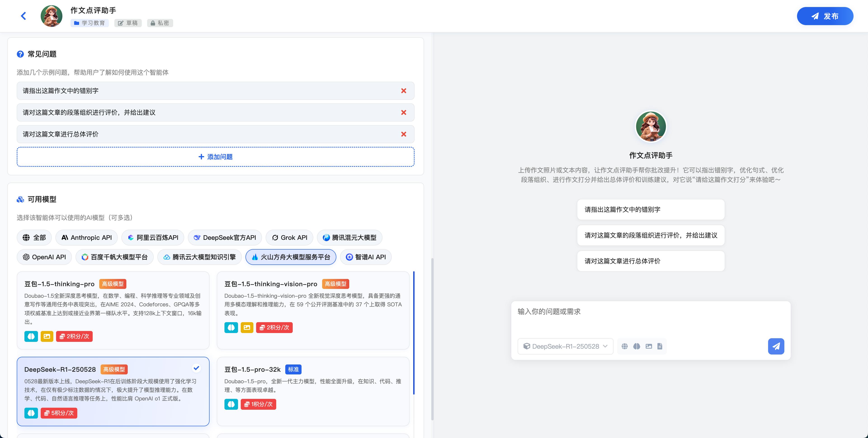Click image icon on 豆包-1.5-thinking-vision-pro card

coord(247,327)
